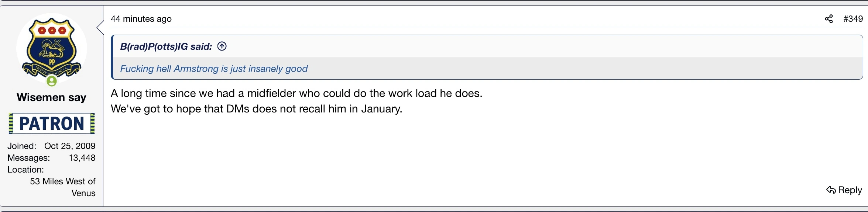
Task: Click the "44 minutes ago" timestamp
Action: tap(141, 19)
